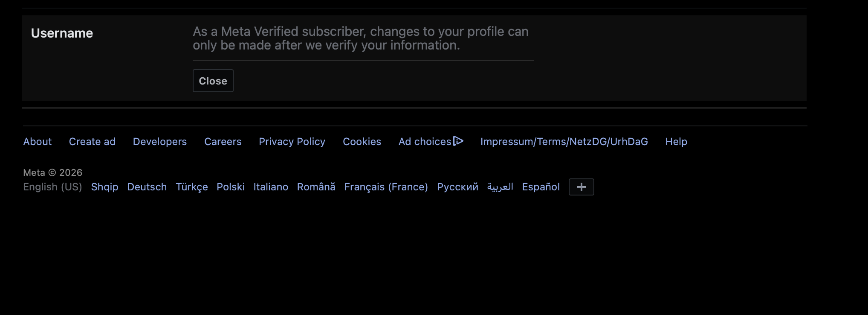The height and width of the screenshot is (315, 868).
Task: Open the About footer link
Action: 38,142
